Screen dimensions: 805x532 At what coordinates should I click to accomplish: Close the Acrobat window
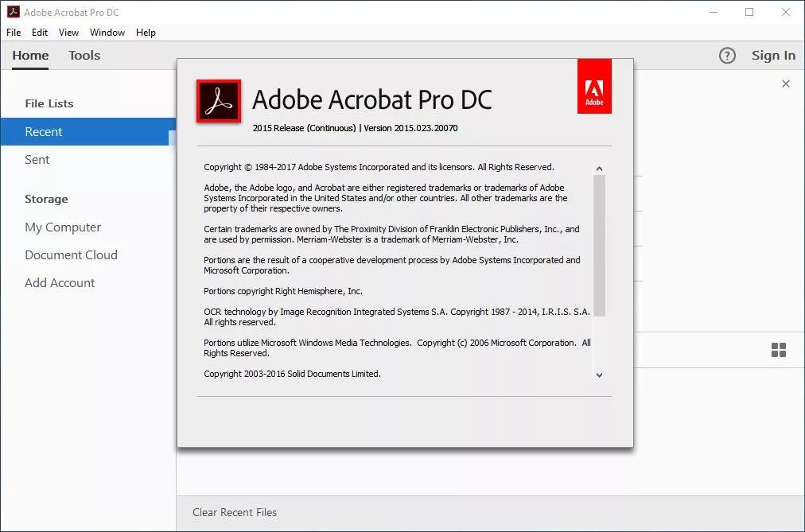[x=785, y=12]
